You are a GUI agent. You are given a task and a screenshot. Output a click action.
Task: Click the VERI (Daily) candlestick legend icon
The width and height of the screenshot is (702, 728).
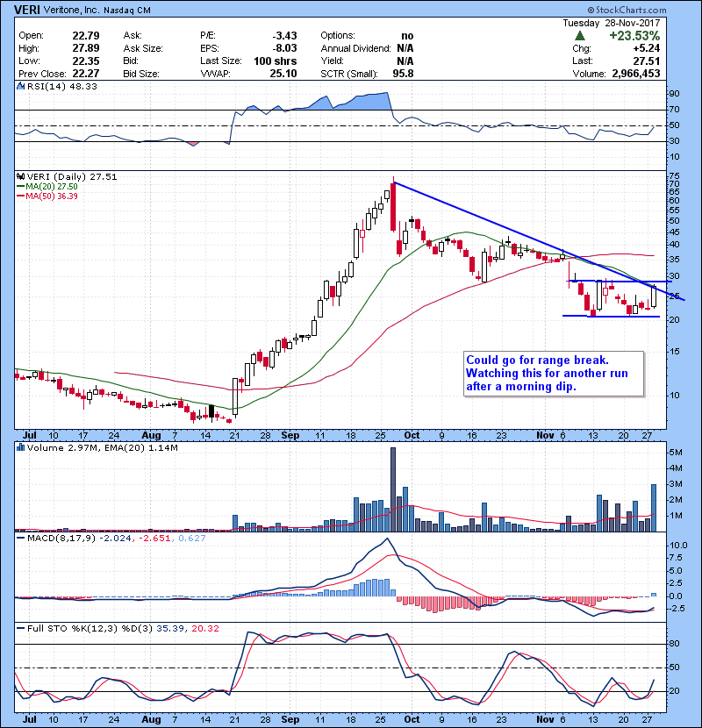[20, 177]
